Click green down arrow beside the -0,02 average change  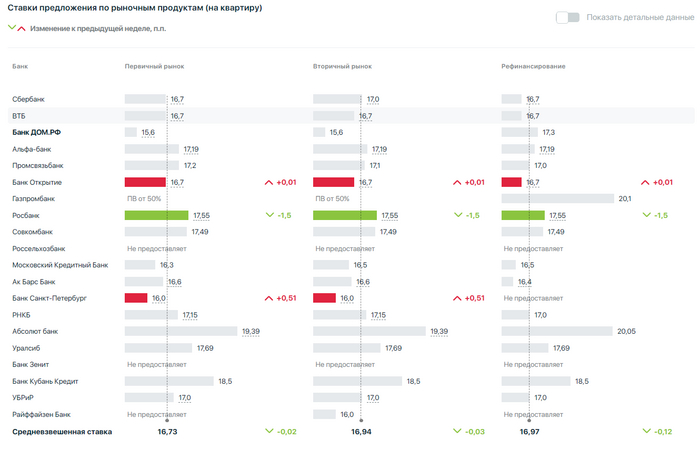coord(268,431)
